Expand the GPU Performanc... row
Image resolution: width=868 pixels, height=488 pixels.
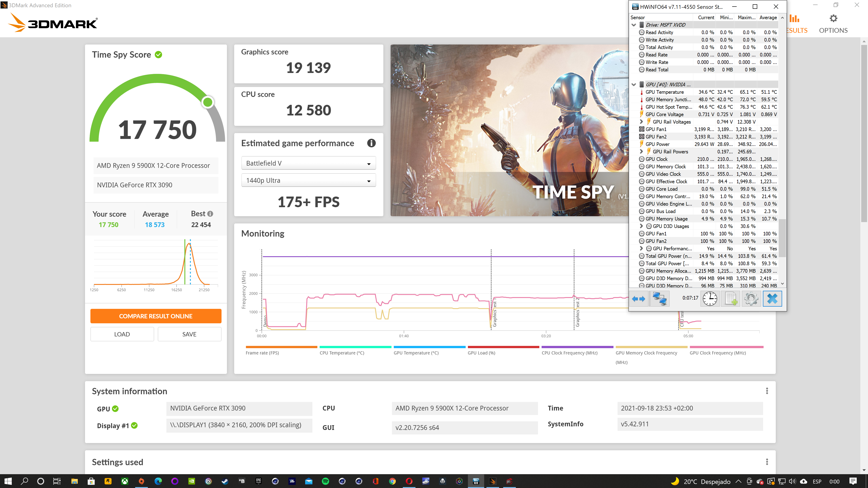[641, 249]
